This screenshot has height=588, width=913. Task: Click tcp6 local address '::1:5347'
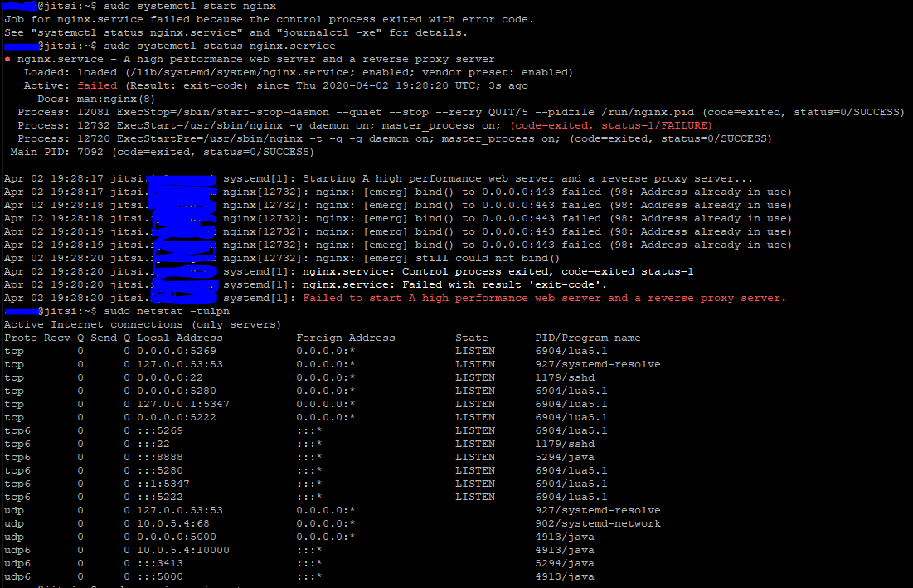(x=163, y=484)
